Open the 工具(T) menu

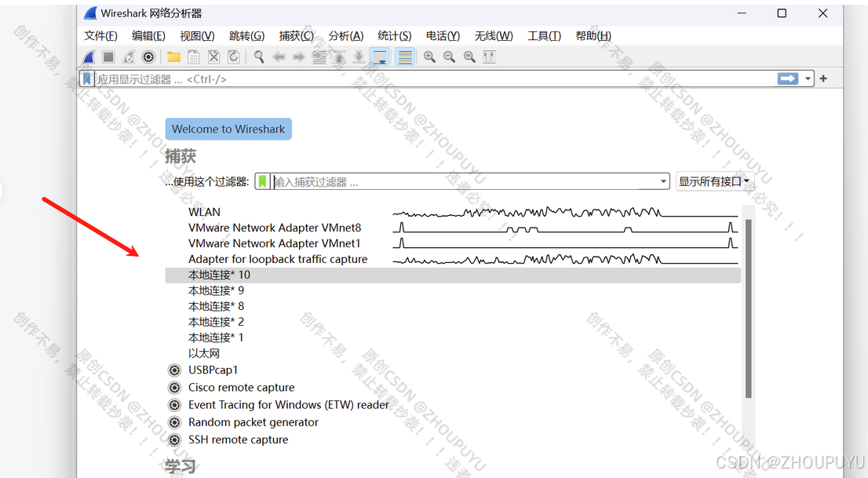[x=544, y=36]
